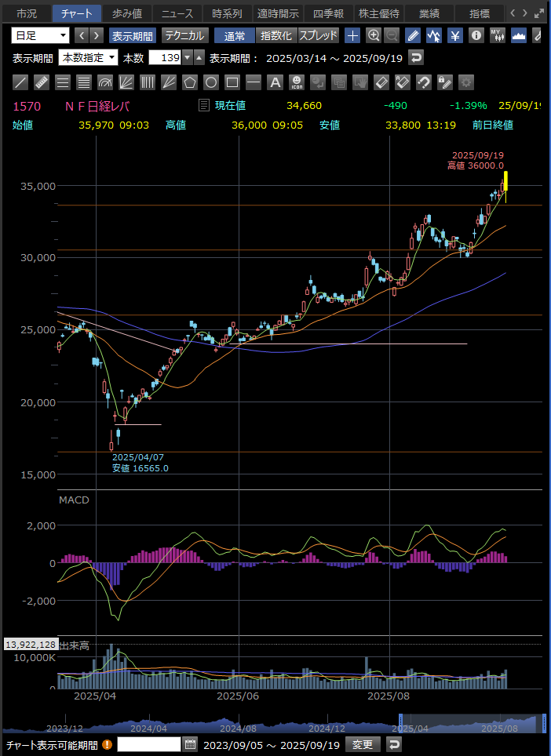Open the 本数指定 period type dropdown
This screenshot has width=551, height=756.
pyautogui.click(x=88, y=58)
